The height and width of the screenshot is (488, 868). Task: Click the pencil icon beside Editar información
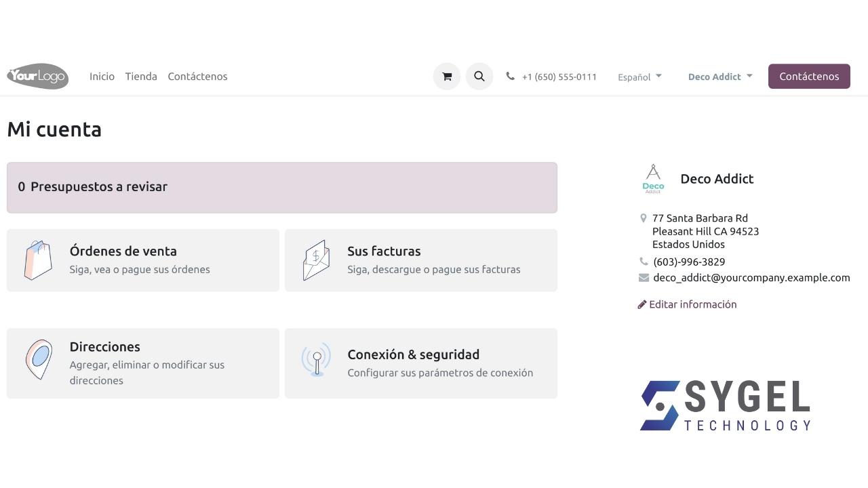pyautogui.click(x=642, y=305)
